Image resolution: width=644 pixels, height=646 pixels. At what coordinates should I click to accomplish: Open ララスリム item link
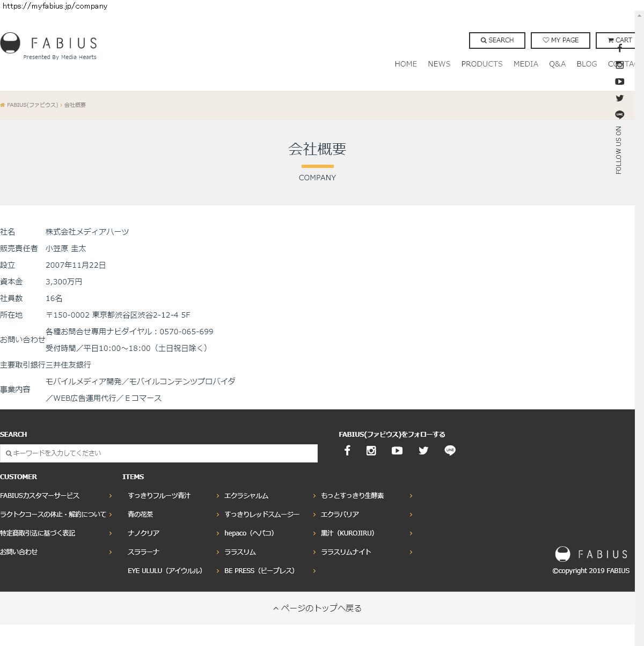click(x=240, y=552)
